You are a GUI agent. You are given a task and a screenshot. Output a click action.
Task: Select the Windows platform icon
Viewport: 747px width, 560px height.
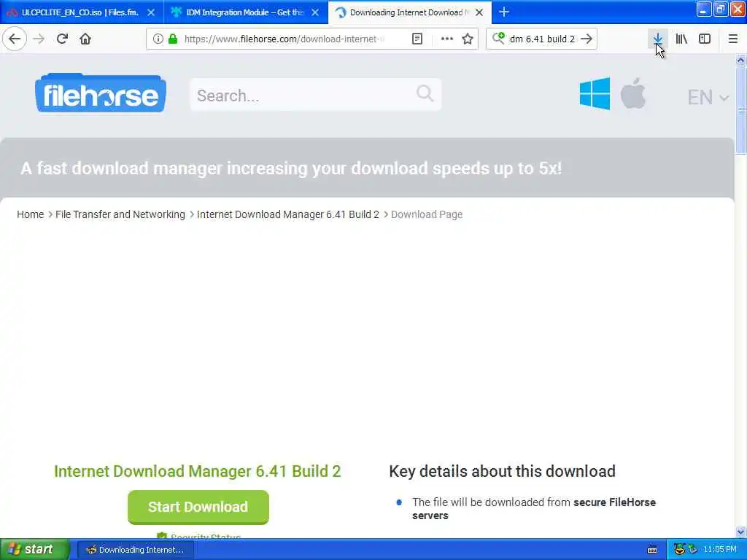click(x=595, y=93)
